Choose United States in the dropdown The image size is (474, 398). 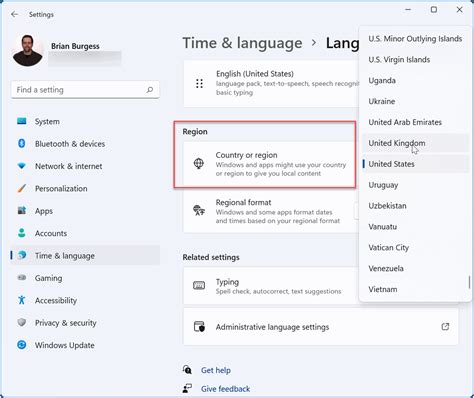pyautogui.click(x=415, y=164)
